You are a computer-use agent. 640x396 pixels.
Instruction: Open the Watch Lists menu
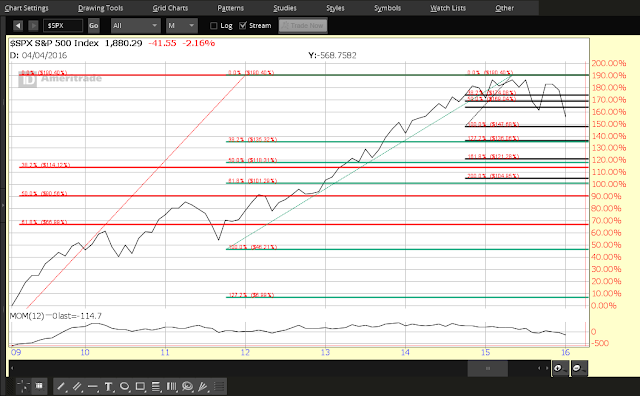[x=448, y=8]
